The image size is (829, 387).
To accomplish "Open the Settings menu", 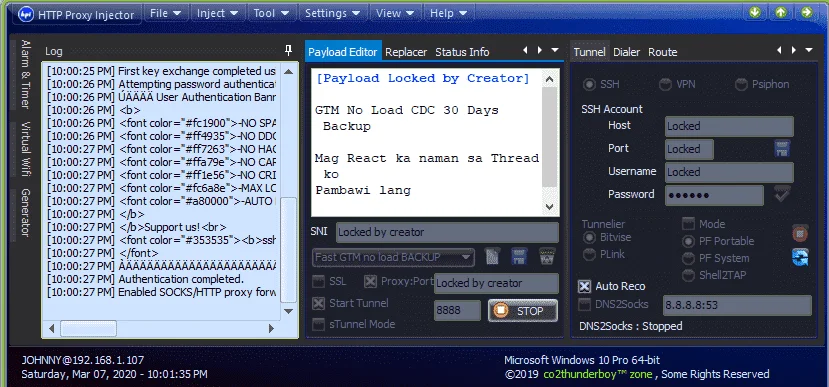I will point(332,13).
